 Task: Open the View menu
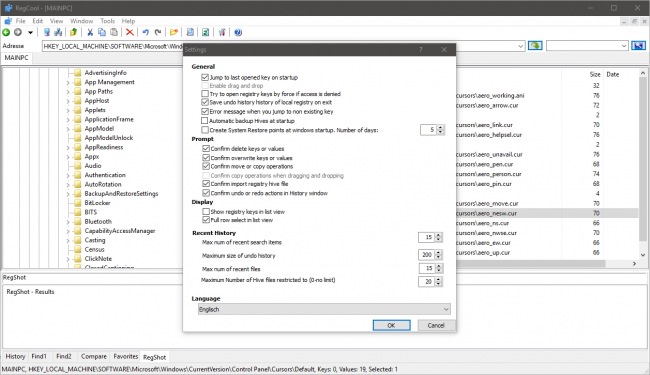coord(56,21)
